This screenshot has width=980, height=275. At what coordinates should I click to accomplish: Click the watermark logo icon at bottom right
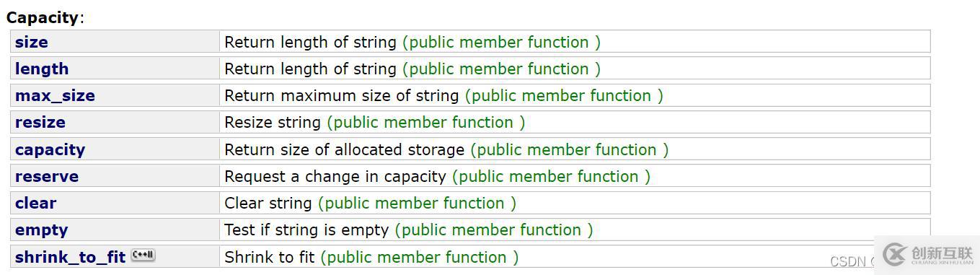click(894, 254)
